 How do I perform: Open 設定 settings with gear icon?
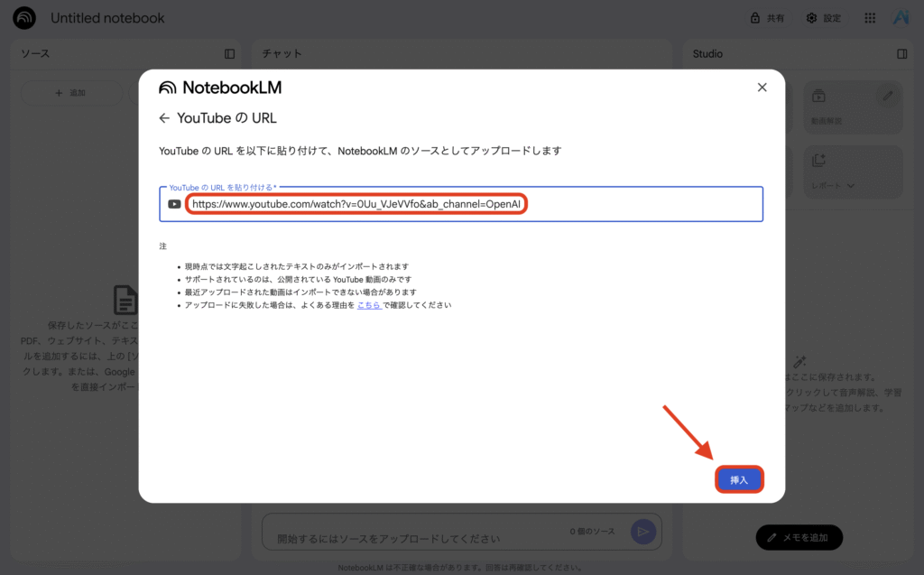click(x=824, y=18)
